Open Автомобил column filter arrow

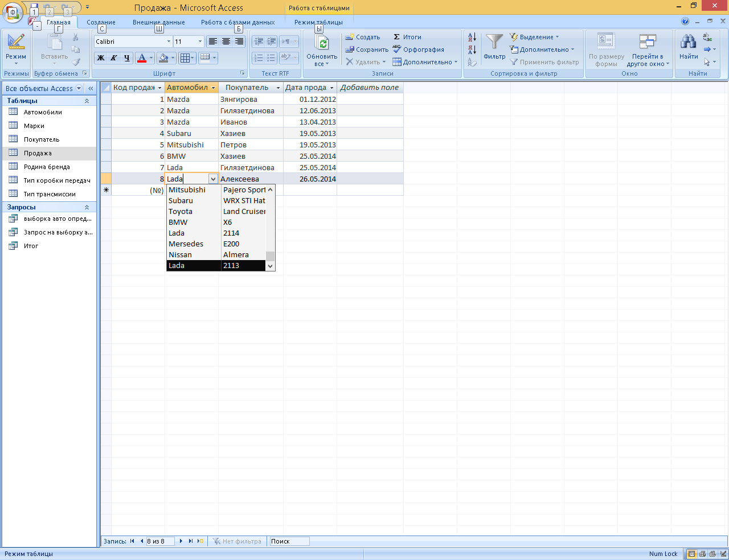tap(214, 88)
